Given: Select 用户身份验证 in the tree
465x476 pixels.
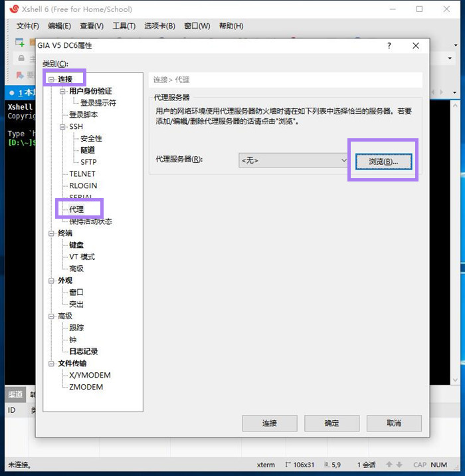Looking at the screenshot, I should [x=91, y=91].
